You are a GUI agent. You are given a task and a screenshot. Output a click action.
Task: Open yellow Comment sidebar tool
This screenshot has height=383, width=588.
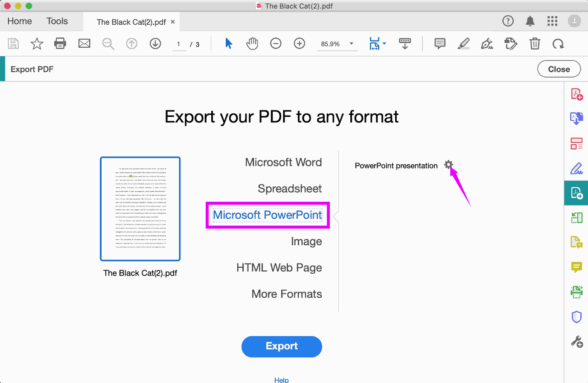coord(576,267)
